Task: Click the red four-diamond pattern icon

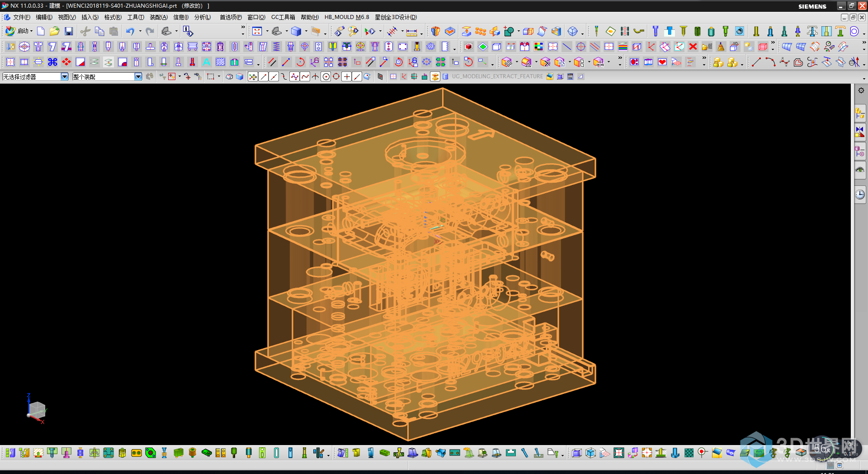Action: pos(66,62)
